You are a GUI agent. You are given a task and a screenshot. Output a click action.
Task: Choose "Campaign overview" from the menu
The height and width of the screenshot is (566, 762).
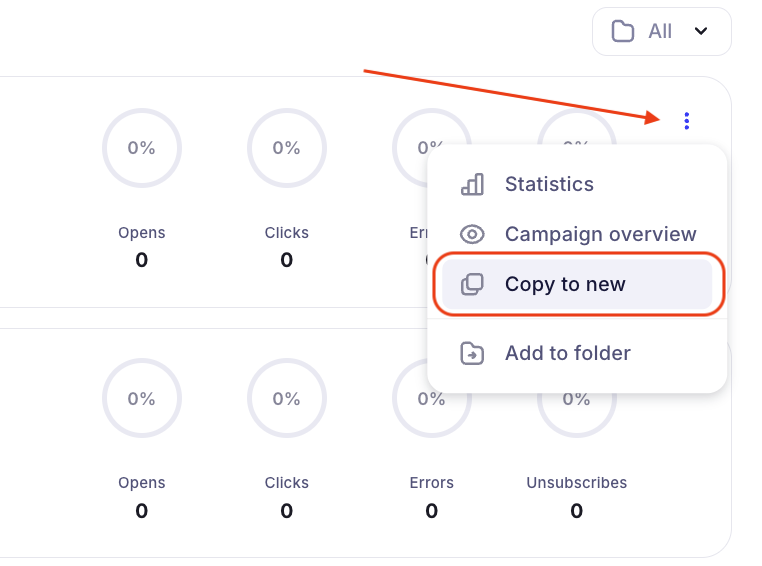(600, 234)
